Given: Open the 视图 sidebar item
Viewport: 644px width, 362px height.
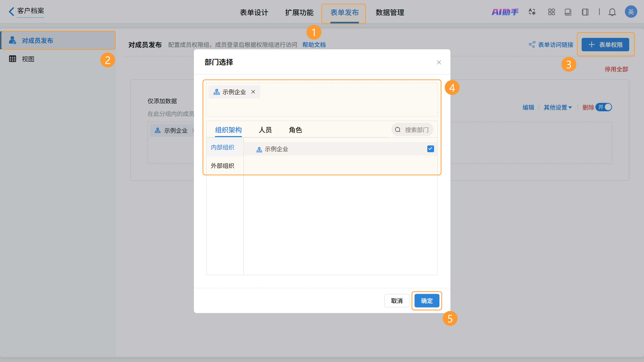Looking at the screenshot, I should click(28, 59).
